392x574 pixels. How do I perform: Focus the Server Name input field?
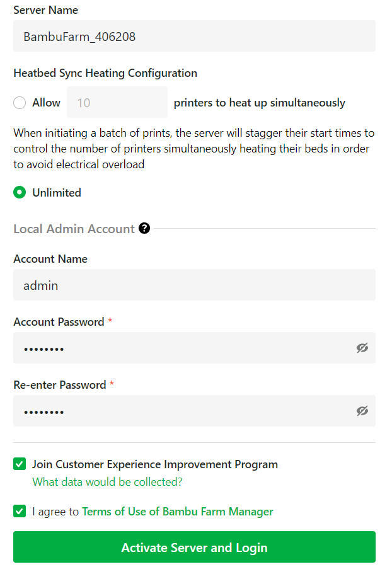click(194, 37)
